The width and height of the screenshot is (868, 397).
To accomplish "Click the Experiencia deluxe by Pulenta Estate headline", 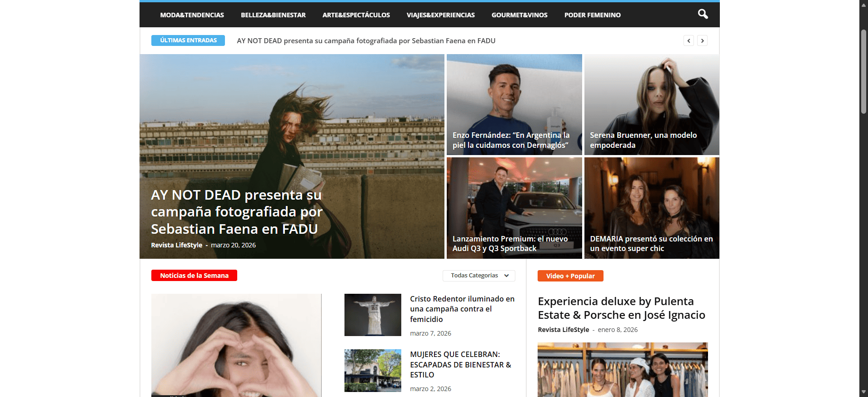I will pos(621,308).
